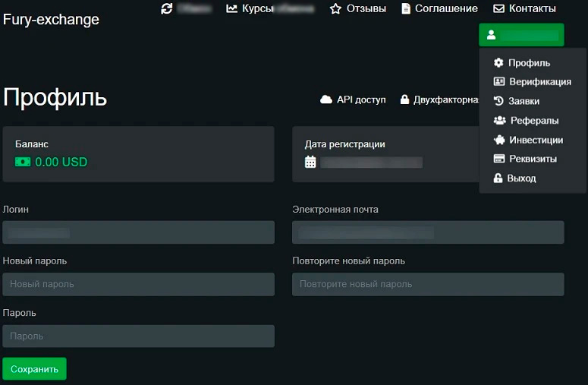Click the piggy bank icon for Инвестиции
The width and height of the screenshot is (588, 385).
tap(498, 140)
